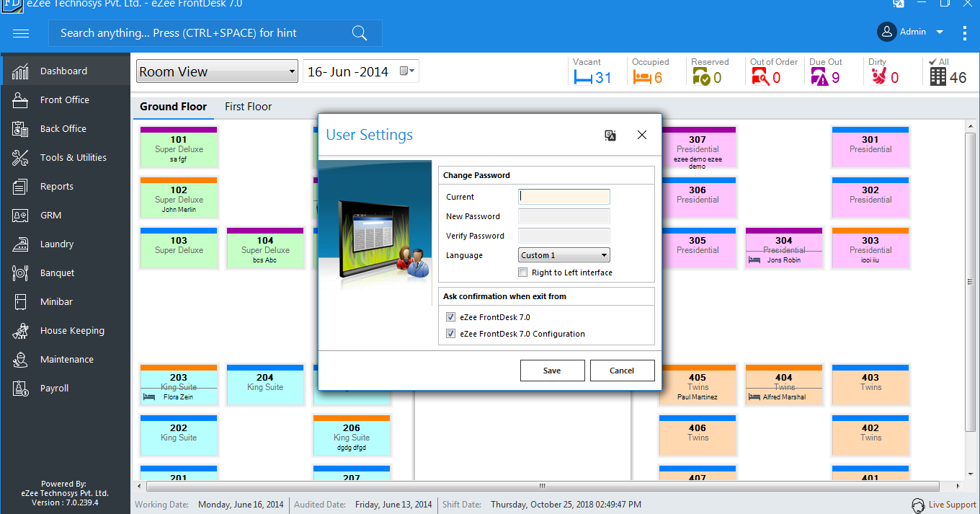Open the Reports menu item
980x514 pixels.
65,186
